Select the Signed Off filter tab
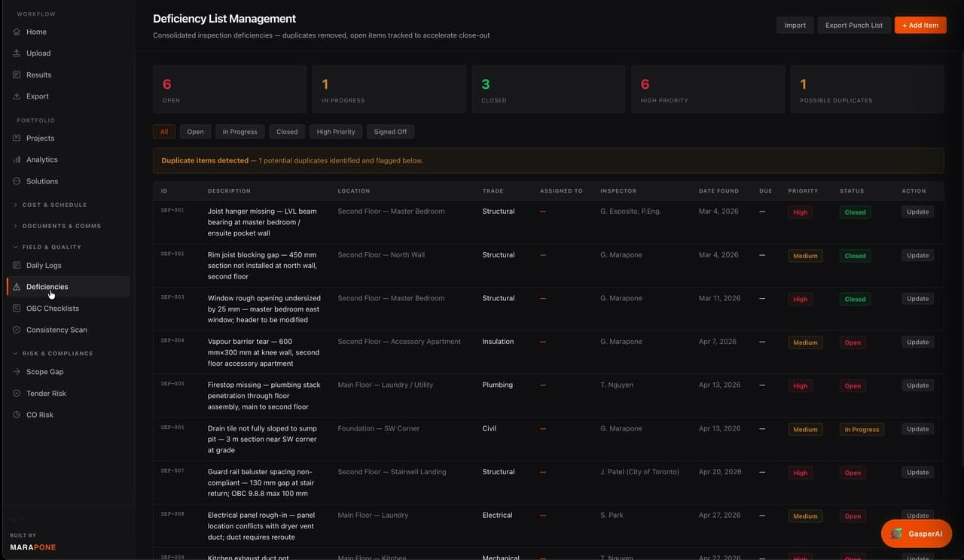Image resolution: width=964 pixels, height=560 pixels. (x=390, y=132)
